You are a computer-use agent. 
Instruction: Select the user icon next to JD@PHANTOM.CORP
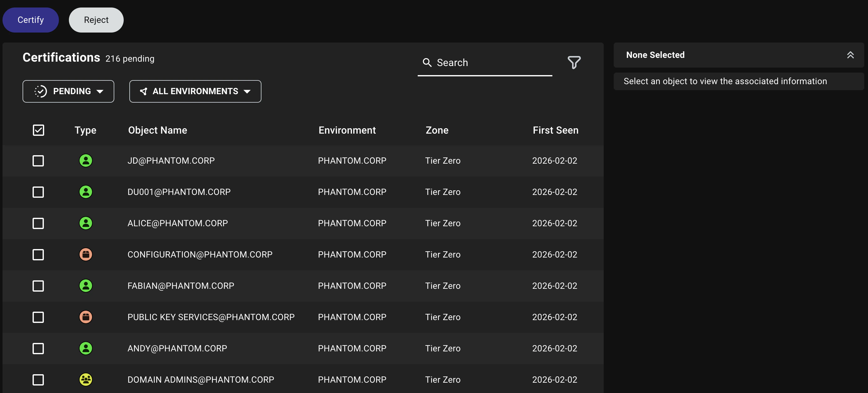point(86,161)
